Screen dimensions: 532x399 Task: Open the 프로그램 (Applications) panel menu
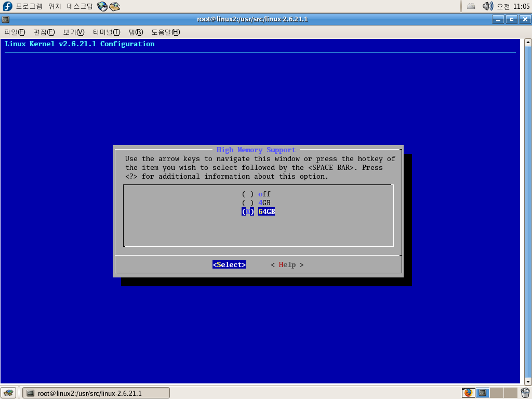point(29,6)
